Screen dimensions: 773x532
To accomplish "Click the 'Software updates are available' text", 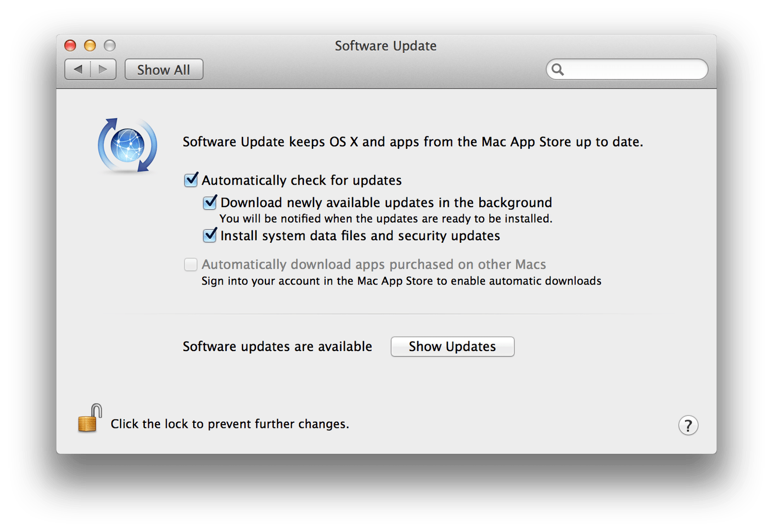I will (x=277, y=346).
